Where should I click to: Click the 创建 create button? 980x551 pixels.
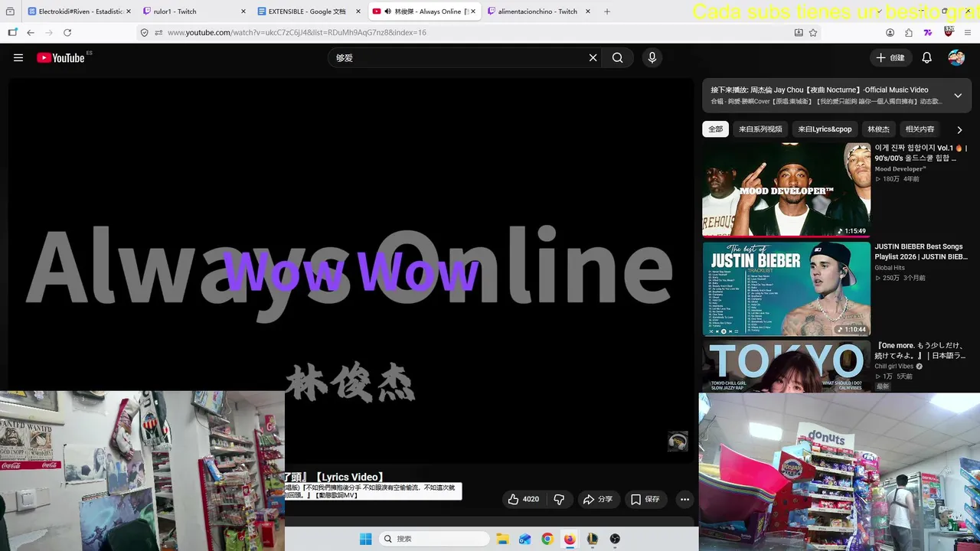point(890,57)
